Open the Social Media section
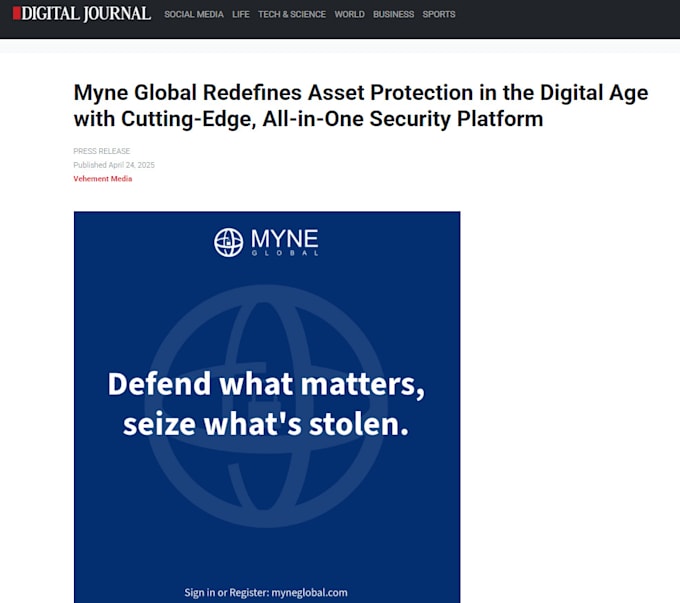Viewport: 680px width, 603px height. point(194,14)
